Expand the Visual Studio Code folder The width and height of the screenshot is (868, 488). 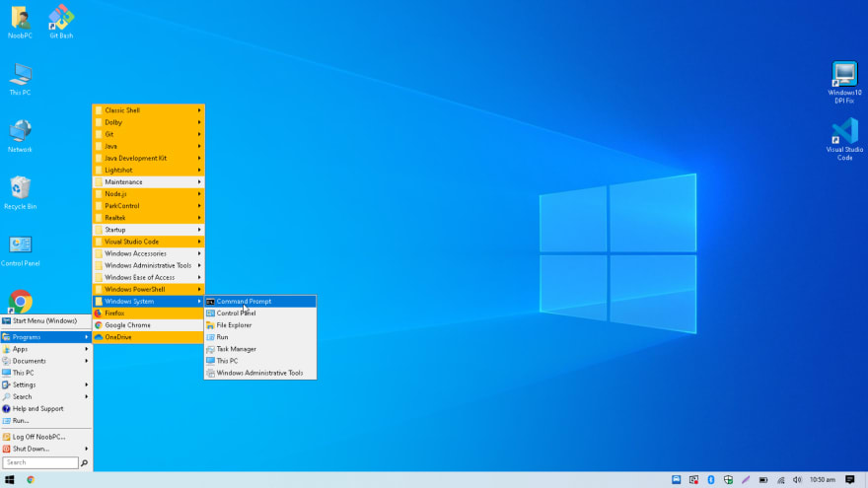148,242
